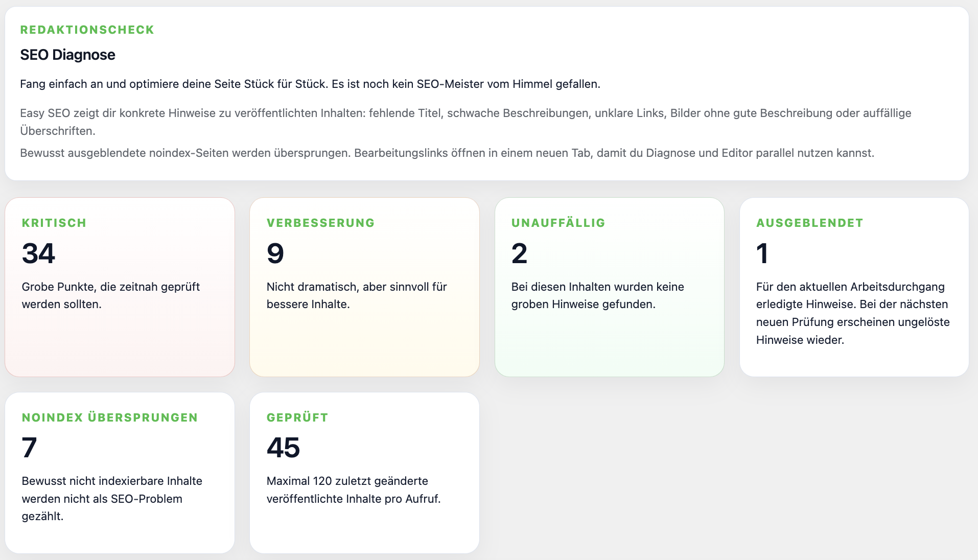Image resolution: width=978 pixels, height=560 pixels.
Task: Click the Easy SEO description paragraph
Action: (465, 122)
